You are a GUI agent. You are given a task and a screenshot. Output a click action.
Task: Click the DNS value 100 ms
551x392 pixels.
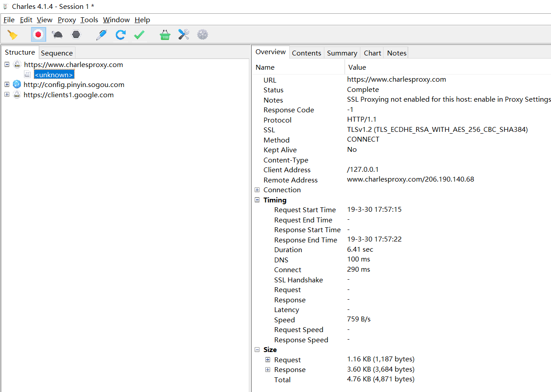pyautogui.click(x=359, y=259)
